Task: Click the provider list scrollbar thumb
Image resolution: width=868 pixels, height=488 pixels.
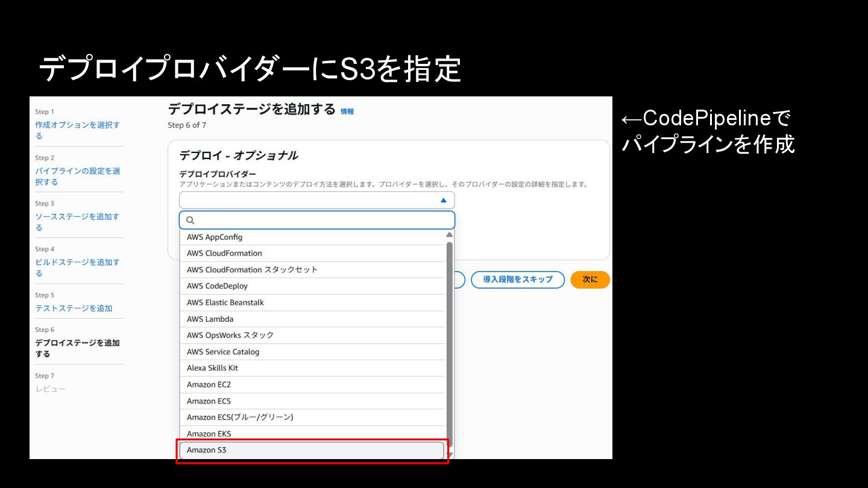Action: [x=449, y=345]
